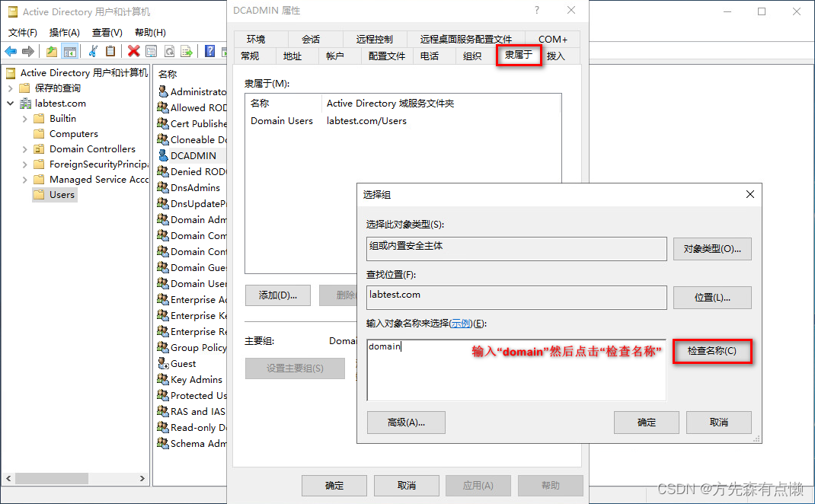Click 添加(D)... in the DCADMIN dialog
This screenshot has height=504, width=815.
coord(278,295)
